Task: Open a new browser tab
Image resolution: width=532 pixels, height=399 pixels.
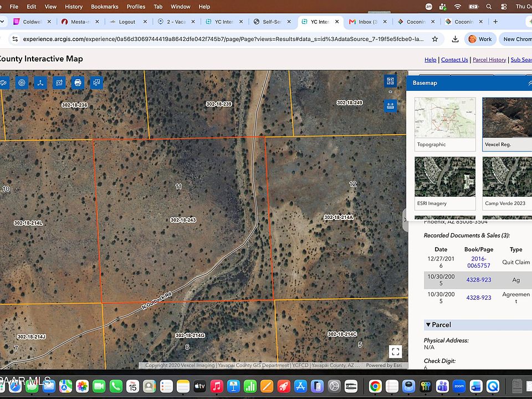Action: coord(495,22)
